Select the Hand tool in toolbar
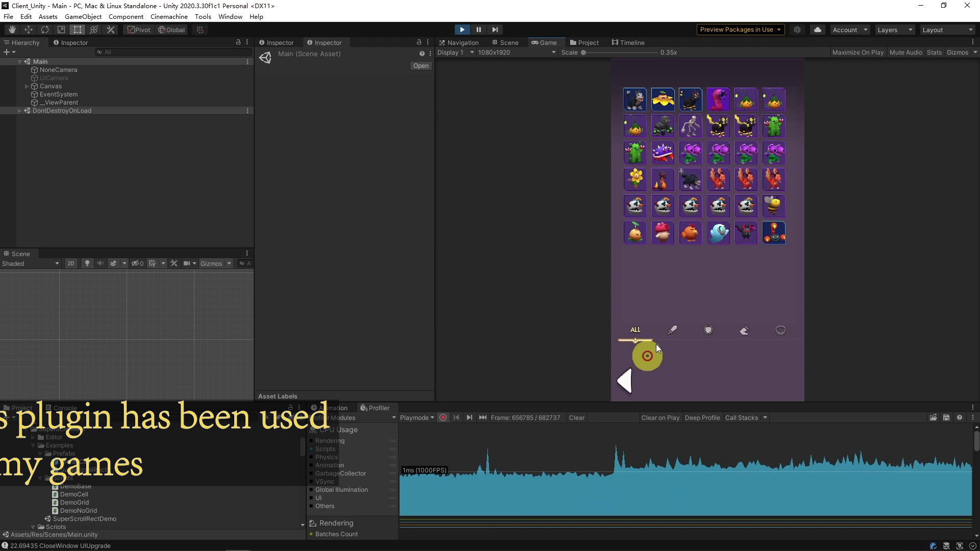 12,30
